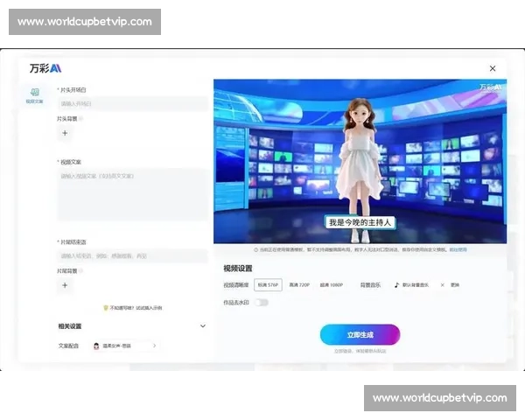The height and width of the screenshot is (420, 525).
Task: Focus the 视频文案 text area
Action: 133,194
